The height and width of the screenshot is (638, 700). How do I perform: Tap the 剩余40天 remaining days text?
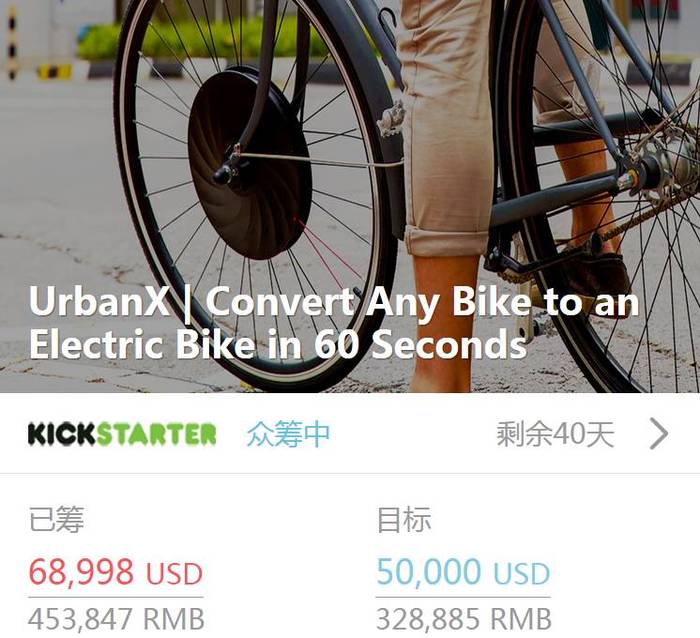555,434
